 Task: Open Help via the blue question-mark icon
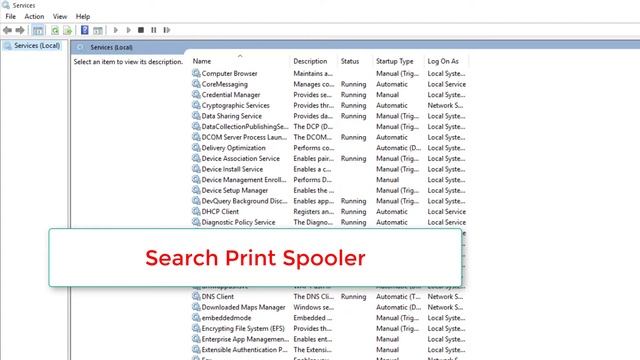[84, 30]
